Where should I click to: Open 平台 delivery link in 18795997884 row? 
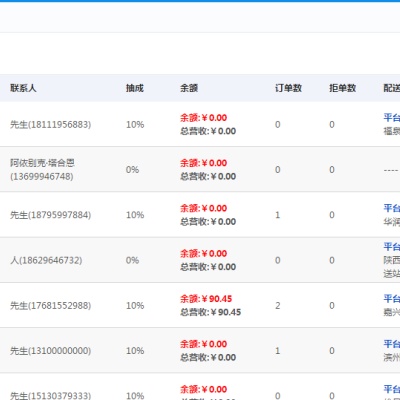click(x=392, y=208)
